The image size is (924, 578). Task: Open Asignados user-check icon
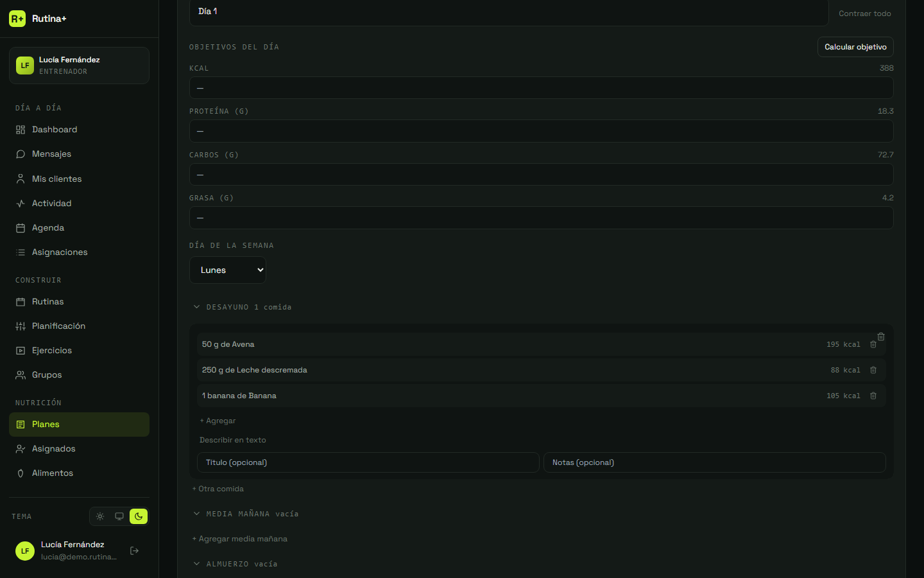tap(21, 449)
